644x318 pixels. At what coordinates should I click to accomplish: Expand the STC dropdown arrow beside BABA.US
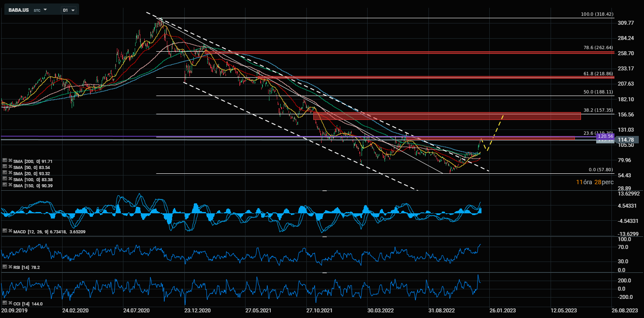(45, 10)
